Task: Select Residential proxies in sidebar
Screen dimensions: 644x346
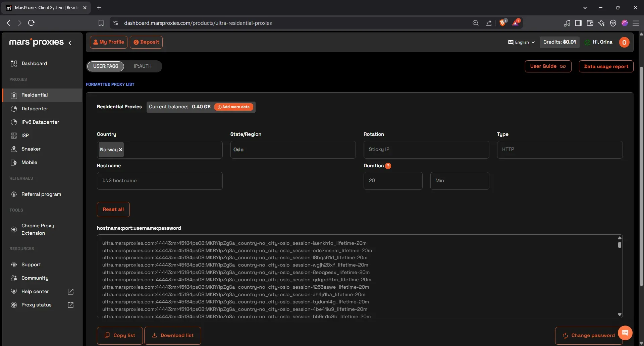Action: (42, 95)
